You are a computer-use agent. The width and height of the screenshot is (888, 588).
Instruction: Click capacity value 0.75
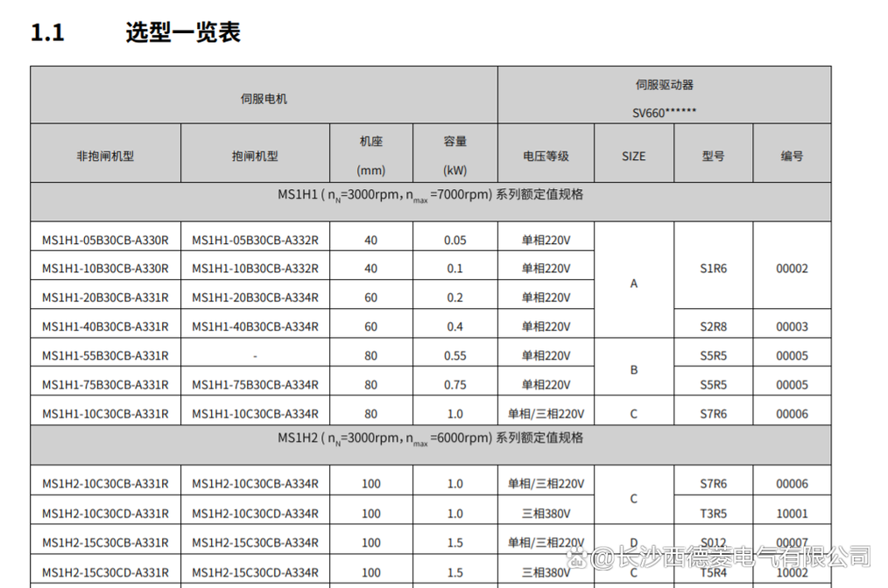455,385
